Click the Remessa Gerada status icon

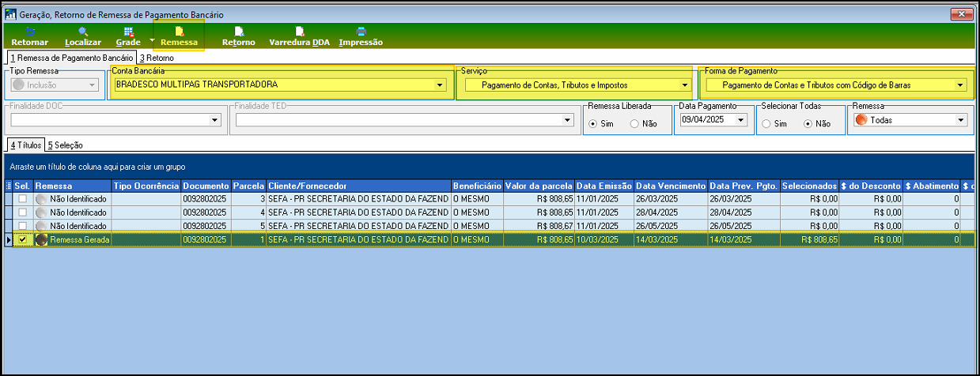(x=42, y=239)
